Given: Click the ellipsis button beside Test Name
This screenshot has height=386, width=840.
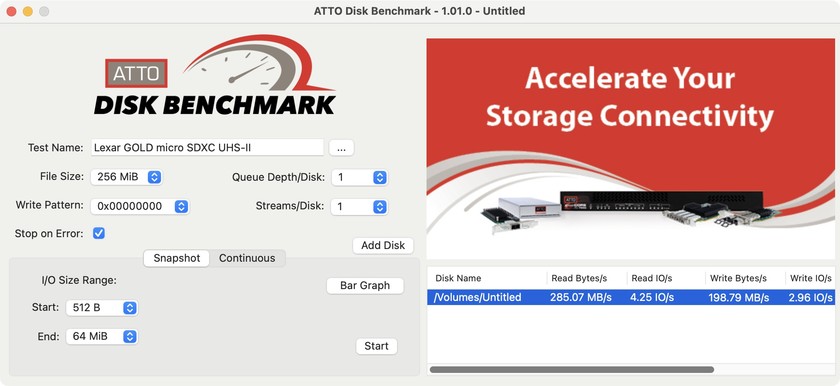Looking at the screenshot, I should click(341, 148).
